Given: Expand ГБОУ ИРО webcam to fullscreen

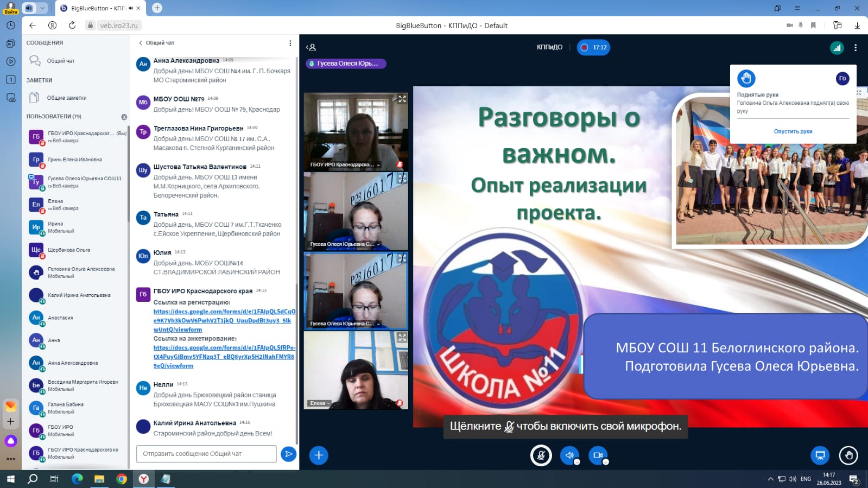Looking at the screenshot, I should click(x=402, y=99).
